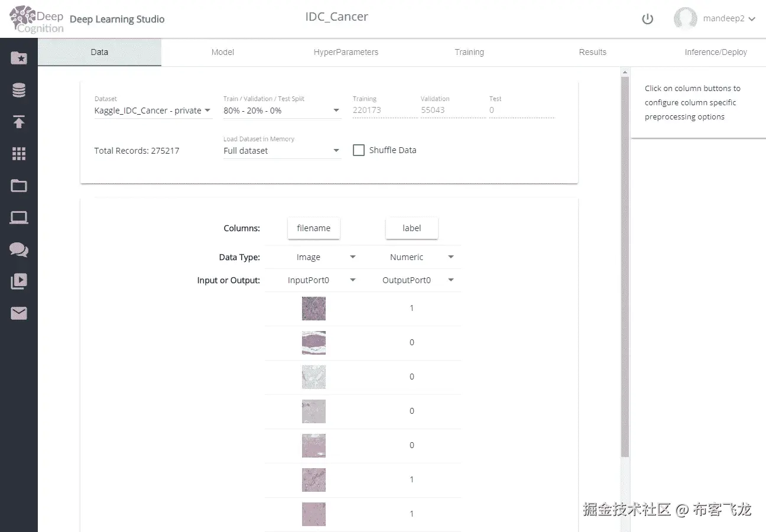Click the Deep Cognition logo
The height and width of the screenshot is (532, 766).
pyautogui.click(x=37, y=19)
